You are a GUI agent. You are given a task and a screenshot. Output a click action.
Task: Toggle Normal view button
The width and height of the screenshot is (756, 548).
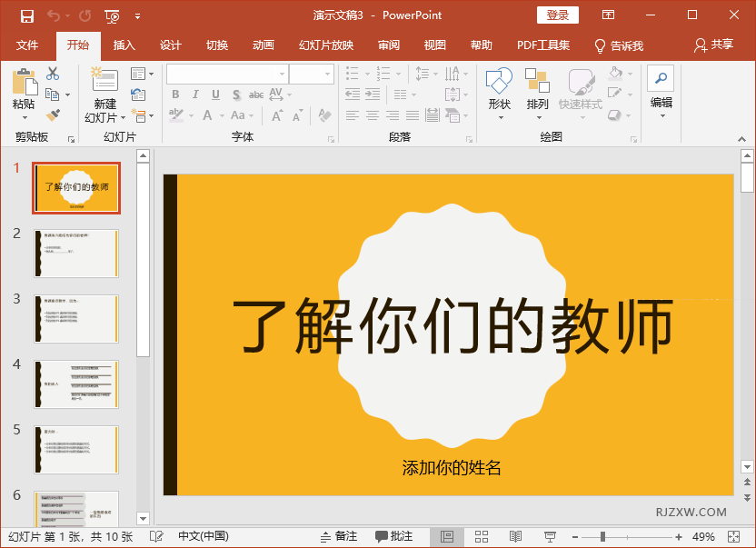447,537
